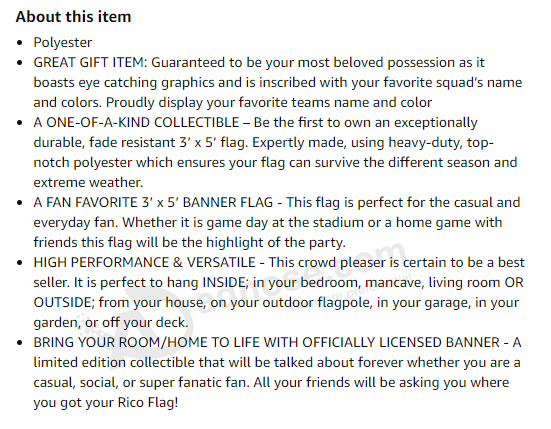This screenshot has width=551, height=429.
Task: Click the words 'Rico Flag!'
Action: click(x=148, y=402)
